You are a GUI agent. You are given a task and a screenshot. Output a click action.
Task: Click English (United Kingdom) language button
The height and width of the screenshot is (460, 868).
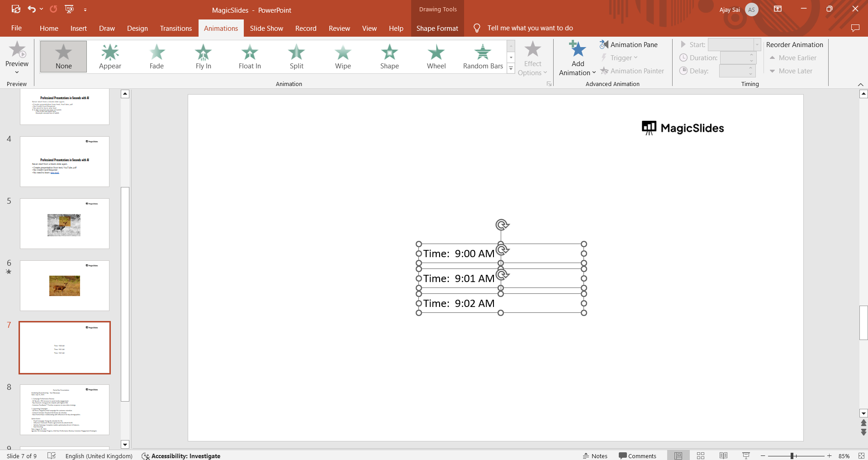coord(99,456)
